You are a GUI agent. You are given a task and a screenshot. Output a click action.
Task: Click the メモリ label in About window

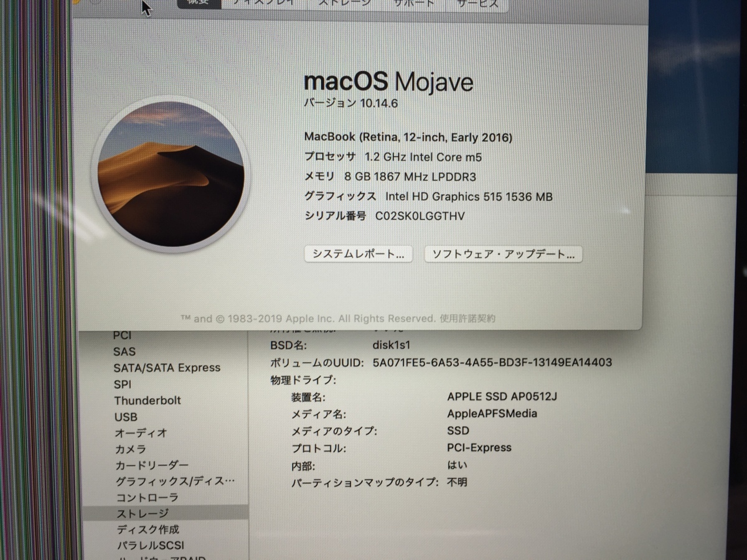(x=319, y=177)
